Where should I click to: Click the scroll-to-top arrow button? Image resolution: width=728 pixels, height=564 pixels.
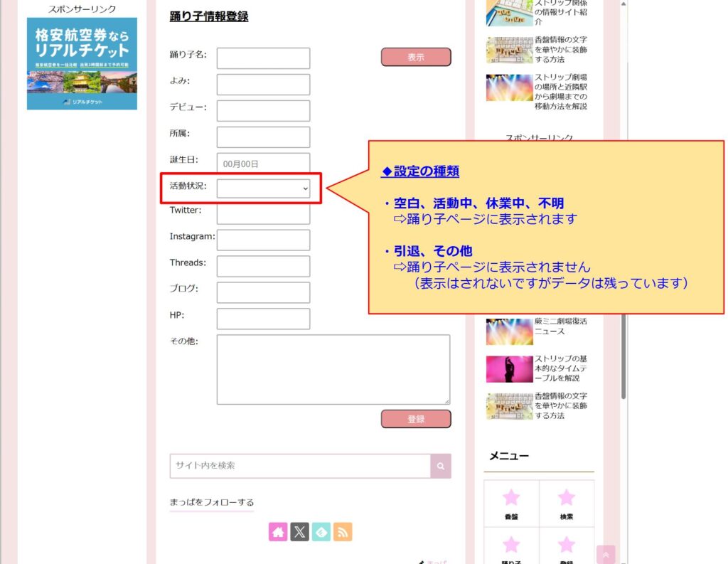pos(606,554)
